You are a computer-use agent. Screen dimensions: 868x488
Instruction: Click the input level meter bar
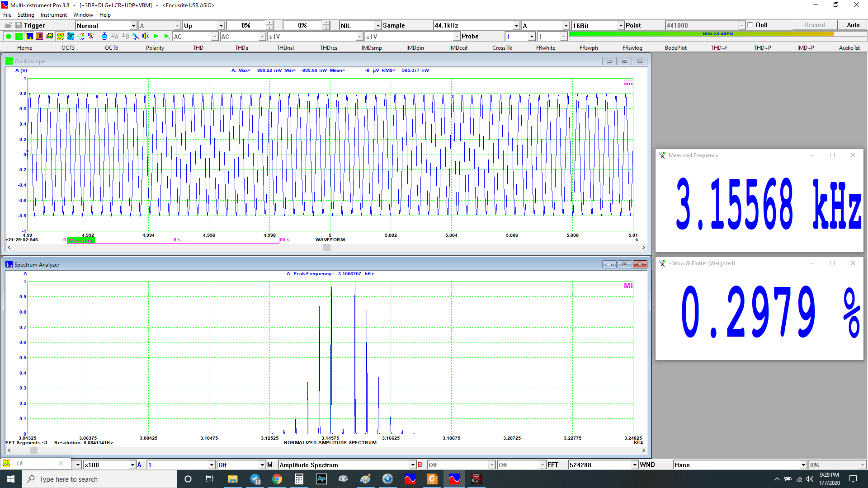pos(717,34)
